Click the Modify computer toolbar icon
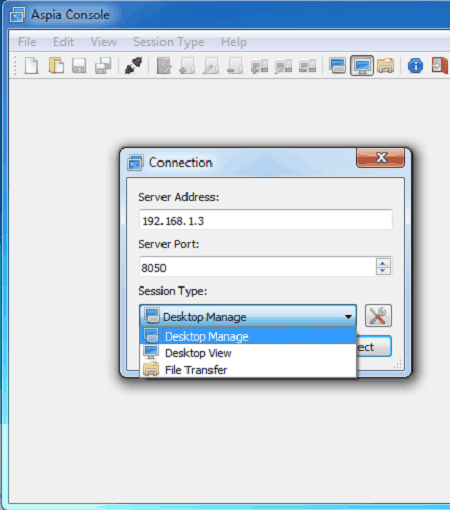 [283, 66]
